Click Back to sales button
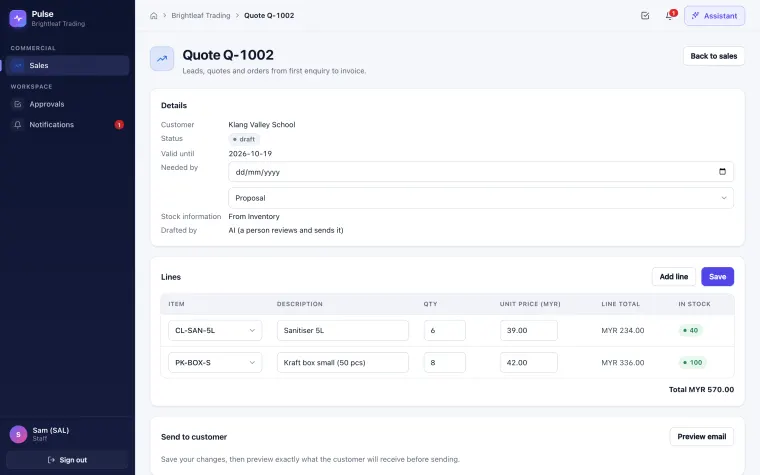Viewport: 760px width, 475px height. click(713, 56)
